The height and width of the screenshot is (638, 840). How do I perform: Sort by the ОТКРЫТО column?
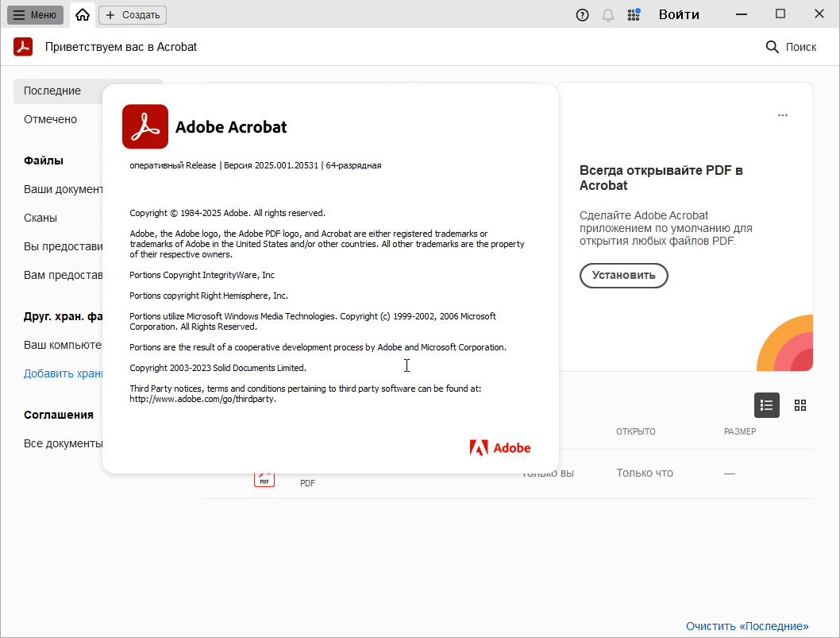pyautogui.click(x=635, y=431)
